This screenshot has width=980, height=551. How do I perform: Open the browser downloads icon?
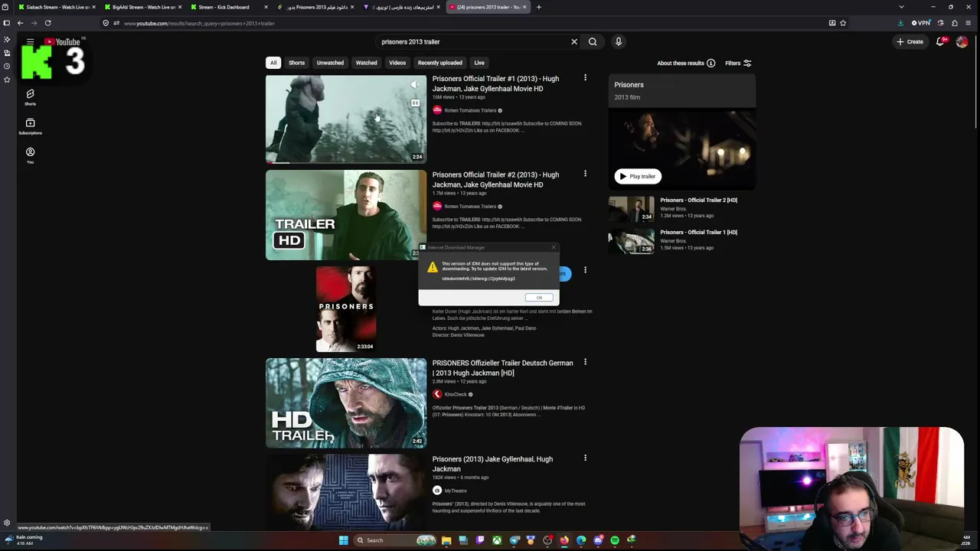(x=900, y=23)
